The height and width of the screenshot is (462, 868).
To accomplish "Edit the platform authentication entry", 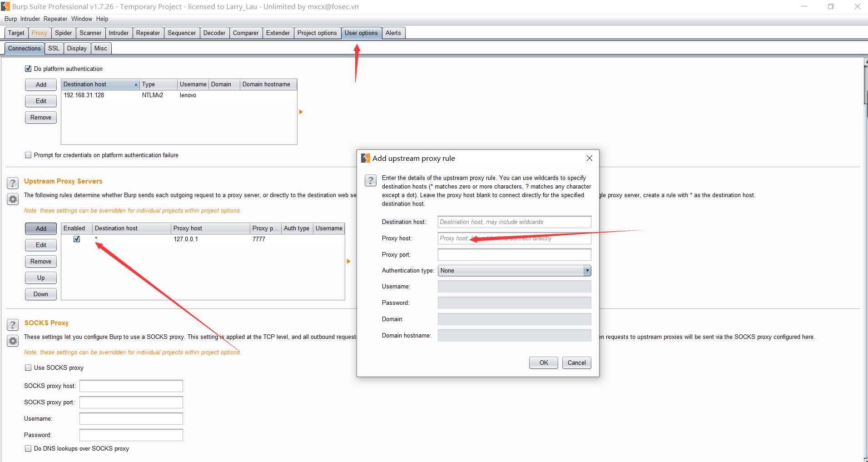I will (x=41, y=101).
